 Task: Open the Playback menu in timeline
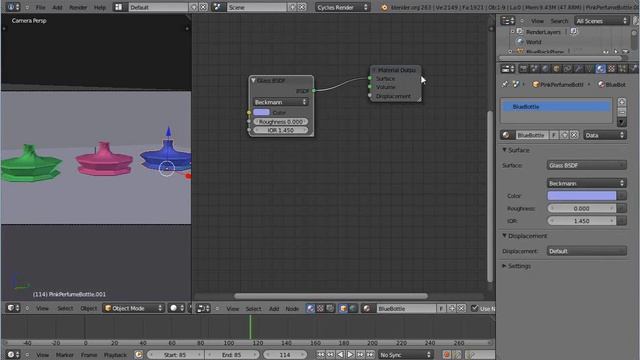(115, 355)
